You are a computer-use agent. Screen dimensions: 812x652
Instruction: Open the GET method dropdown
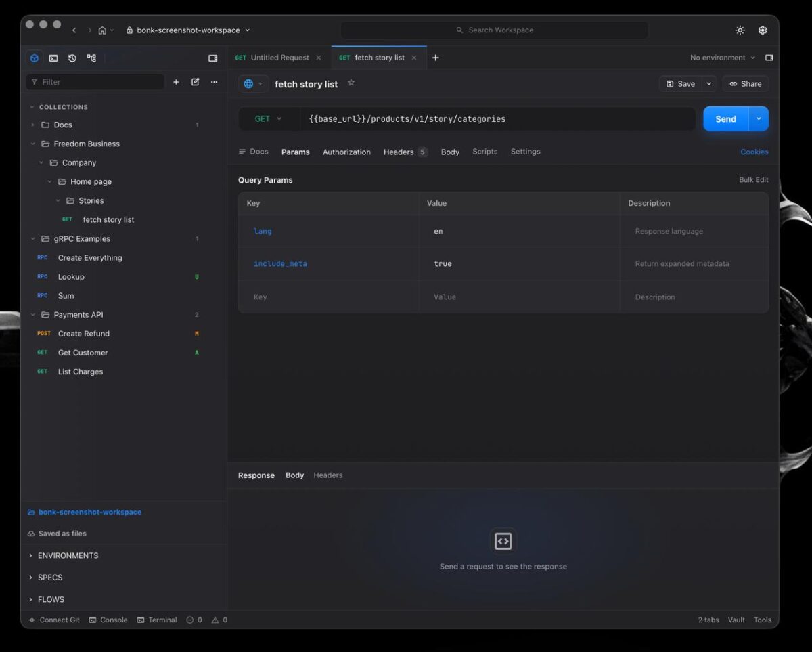click(x=269, y=119)
